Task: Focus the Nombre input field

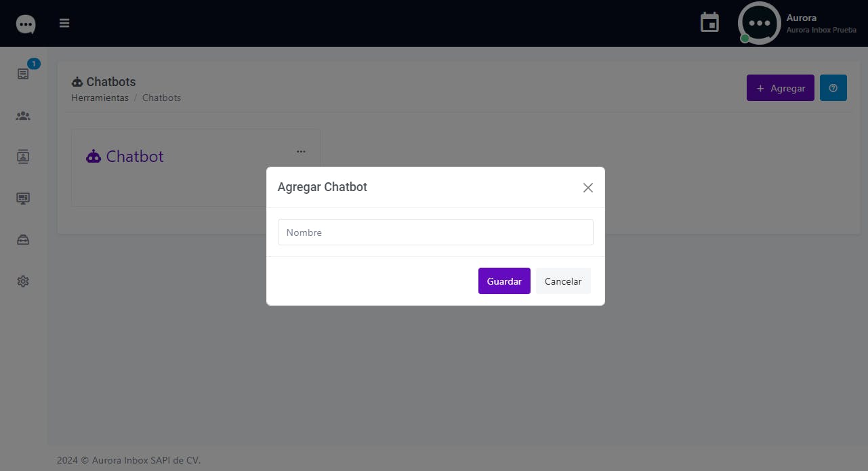Action: 436,232
